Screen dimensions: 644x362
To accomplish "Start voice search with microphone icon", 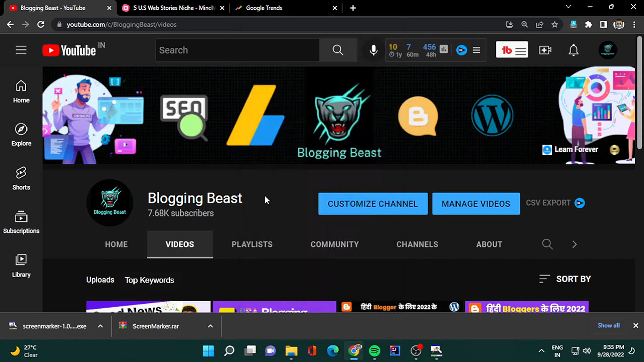I will [x=373, y=50].
